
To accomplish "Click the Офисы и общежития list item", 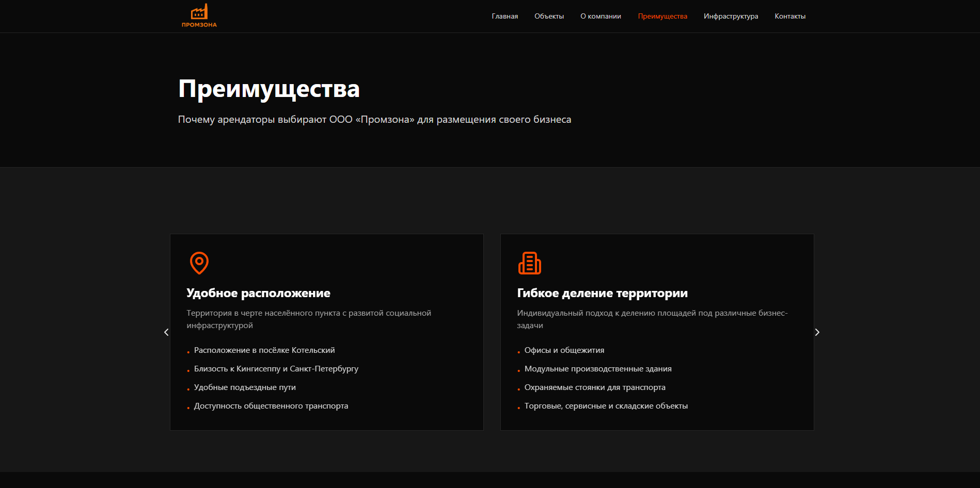I will pos(564,350).
